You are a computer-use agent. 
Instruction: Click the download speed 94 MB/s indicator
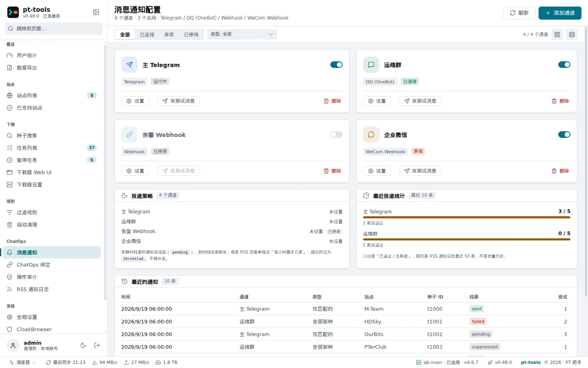click(x=105, y=362)
